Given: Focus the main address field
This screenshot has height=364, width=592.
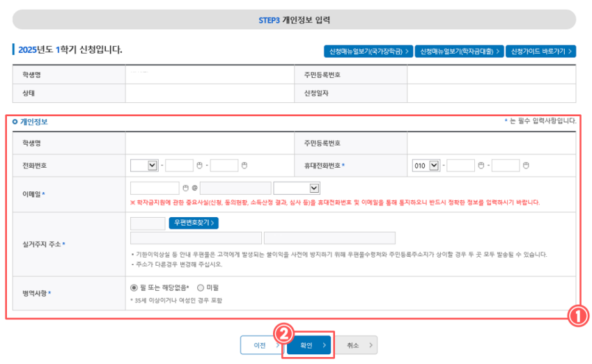Looking at the screenshot, I should click(196, 238).
